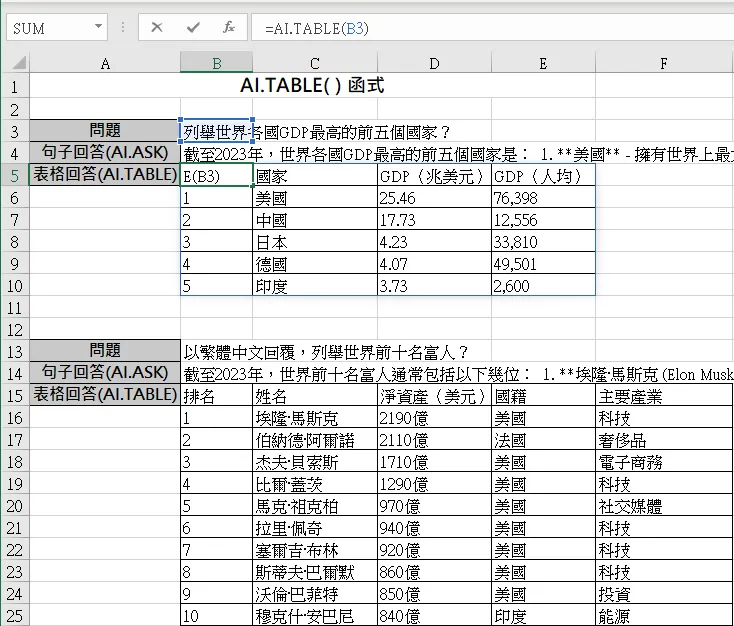Click the cell '馬克·祖克柏'
This screenshot has width=734, height=626.
tap(315, 506)
